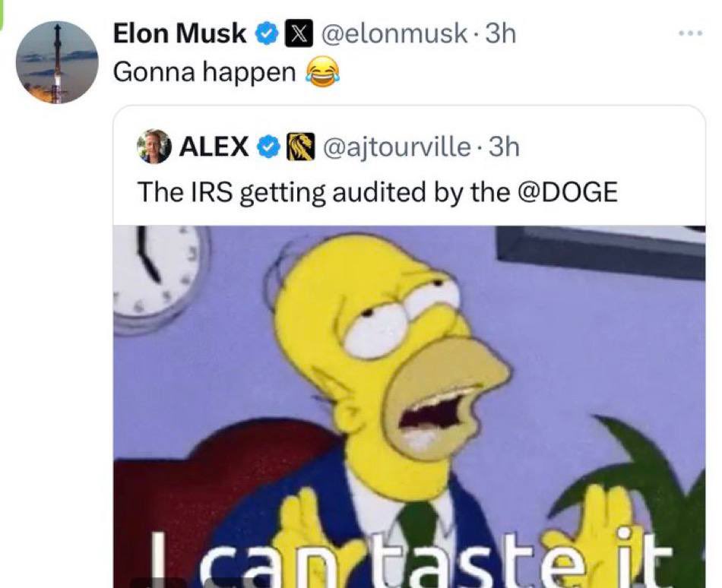Click the 3h timestamp on Elon's post
The height and width of the screenshot is (588, 722).
[501, 33]
